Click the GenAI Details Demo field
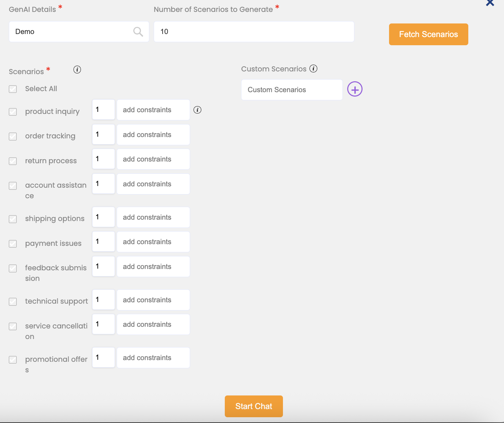Viewport: 504px width, 423px height. [x=71, y=32]
